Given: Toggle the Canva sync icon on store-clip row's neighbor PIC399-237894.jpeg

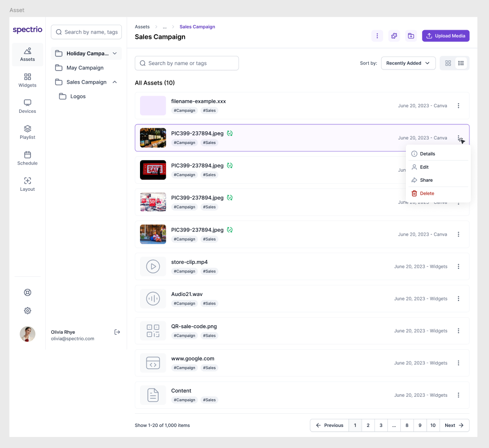Looking at the screenshot, I should (230, 230).
